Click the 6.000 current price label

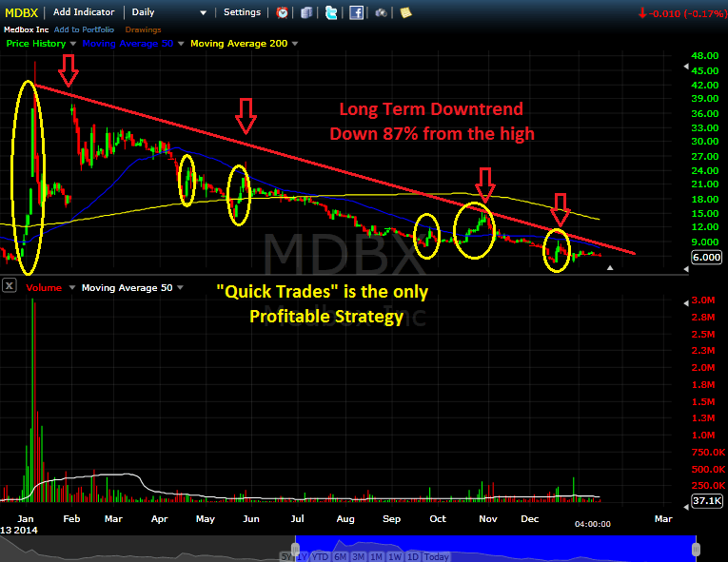[707, 257]
